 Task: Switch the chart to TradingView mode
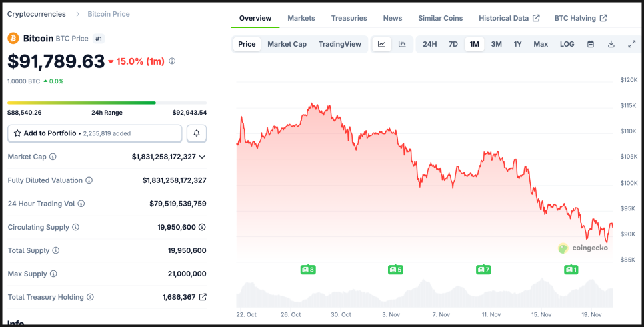click(x=340, y=44)
